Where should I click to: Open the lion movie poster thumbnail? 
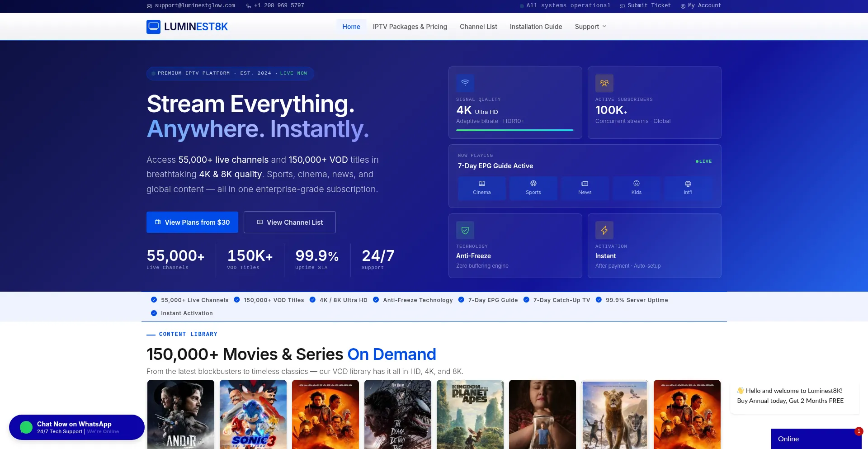pyautogui.click(x=615, y=415)
